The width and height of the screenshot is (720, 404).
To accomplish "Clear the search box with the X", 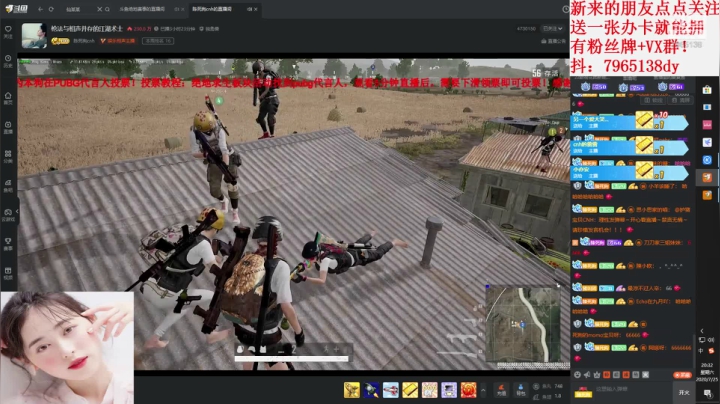I will point(99,9).
